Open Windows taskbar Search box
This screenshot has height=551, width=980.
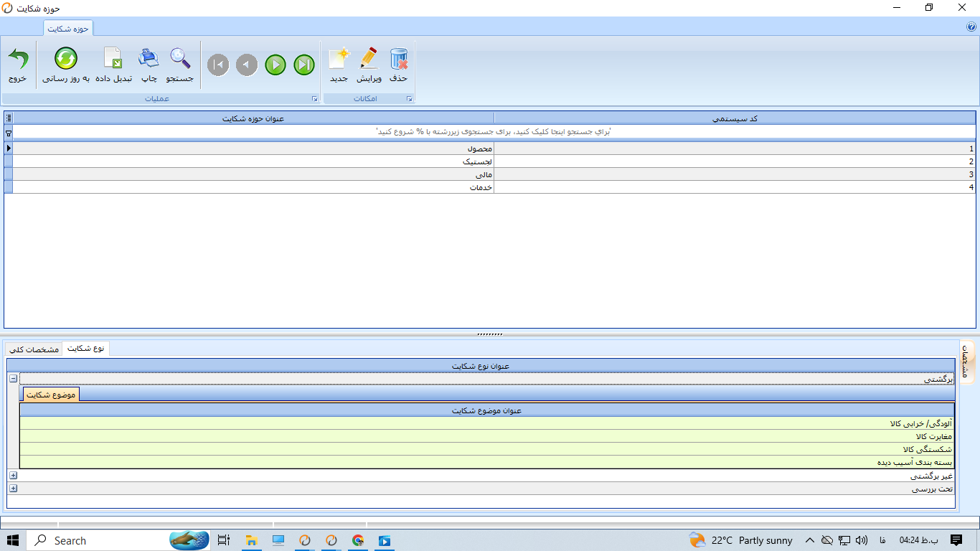pyautogui.click(x=120, y=540)
